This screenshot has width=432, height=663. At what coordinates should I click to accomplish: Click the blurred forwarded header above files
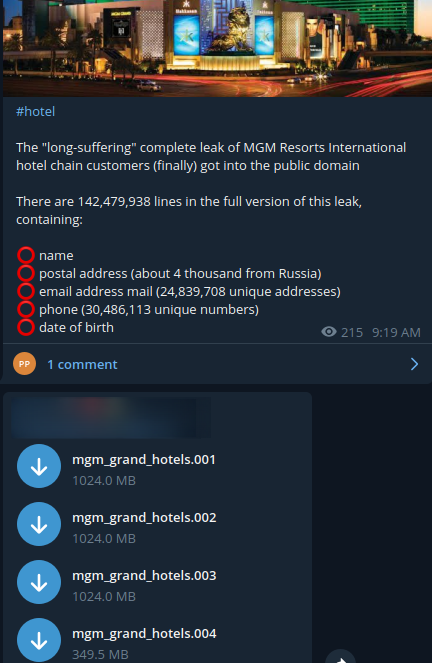(x=111, y=417)
